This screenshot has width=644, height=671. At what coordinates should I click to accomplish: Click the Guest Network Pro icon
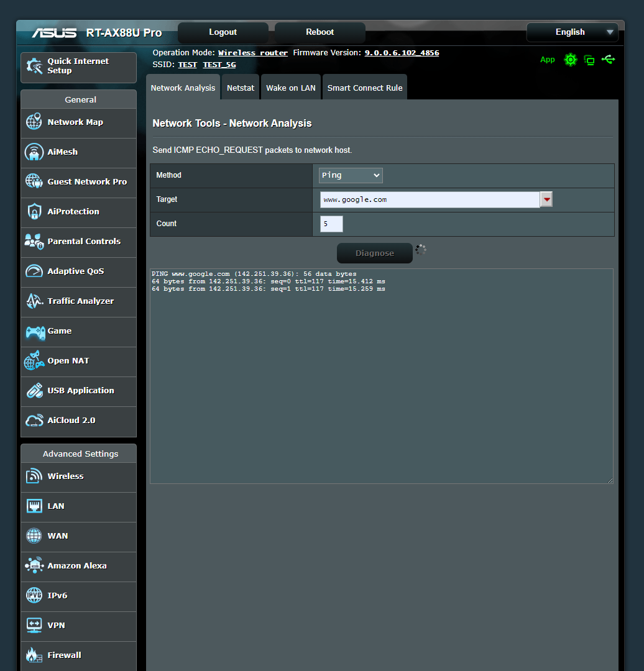tap(34, 181)
